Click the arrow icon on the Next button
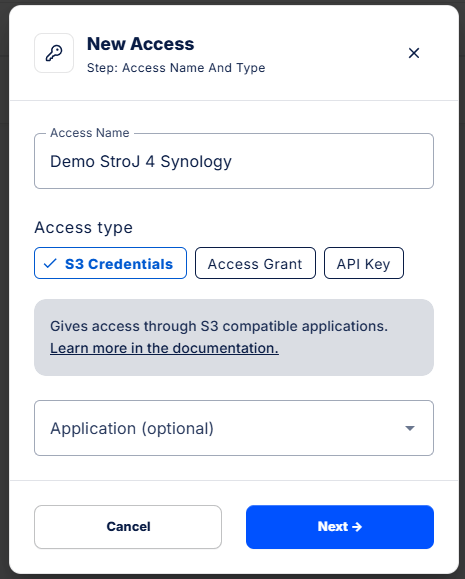Viewport: 465px width, 579px height. coord(357,527)
